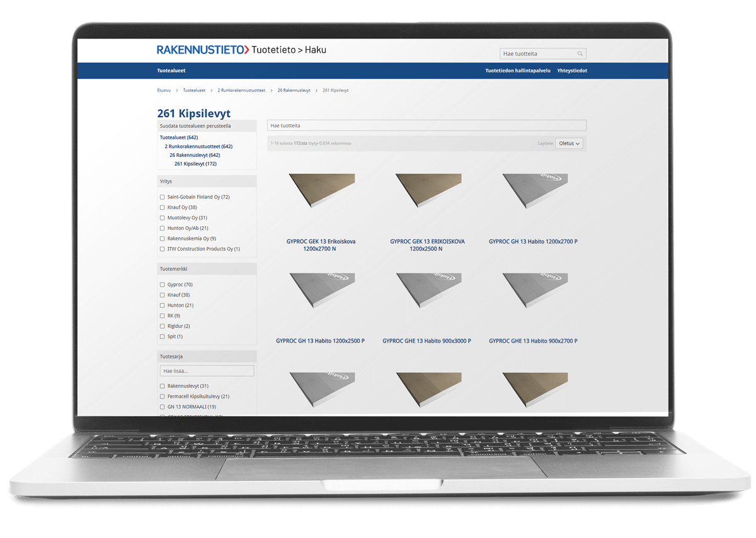Image resolution: width=756 pixels, height=538 pixels.
Task: Open Tuotetiedon hallintapalvelu in the navigation bar
Action: [x=518, y=71]
